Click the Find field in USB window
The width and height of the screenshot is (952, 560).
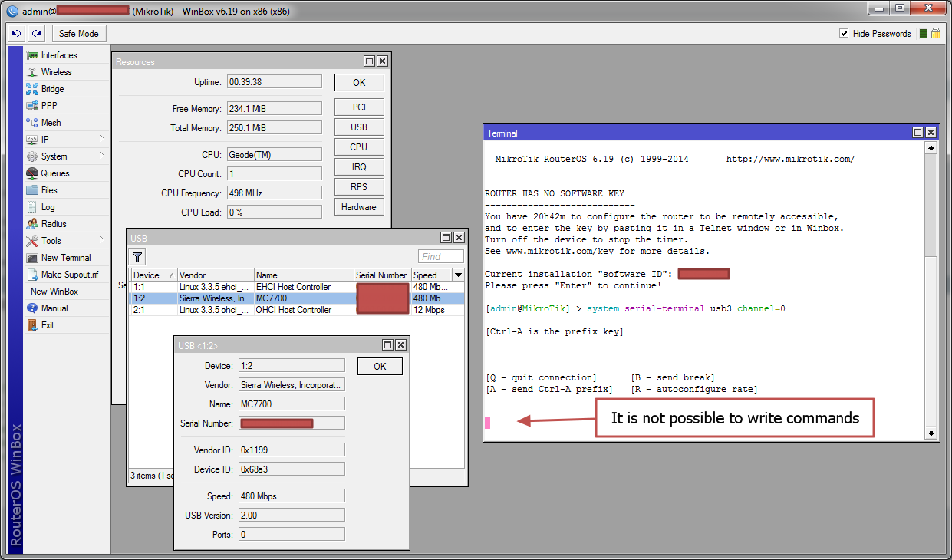click(x=441, y=257)
